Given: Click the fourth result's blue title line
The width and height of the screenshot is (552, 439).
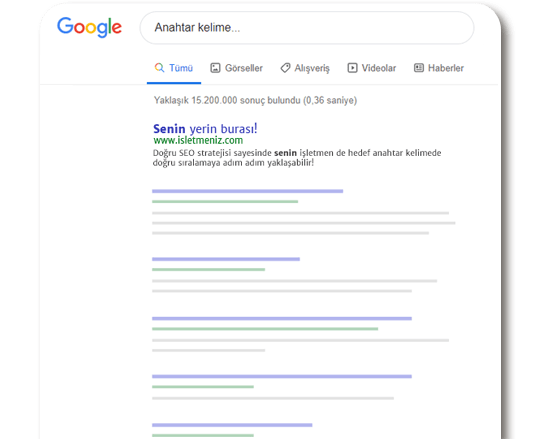Looking at the screenshot, I should pos(282,319).
